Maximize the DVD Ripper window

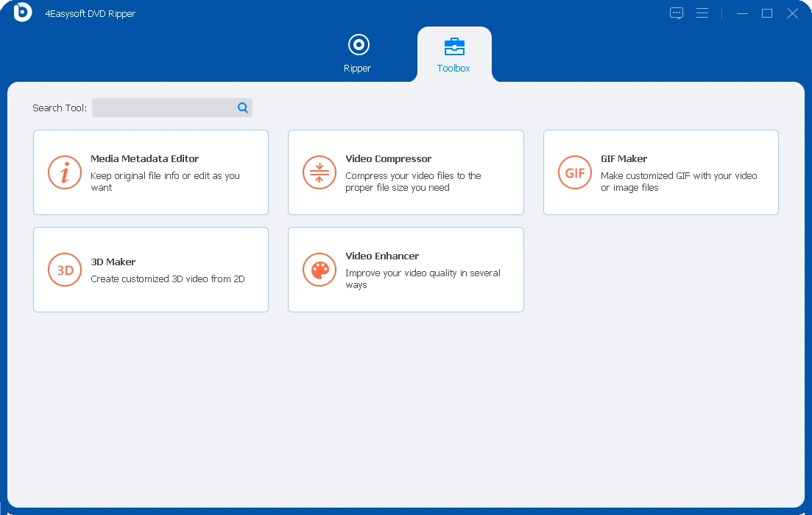(x=767, y=13)
